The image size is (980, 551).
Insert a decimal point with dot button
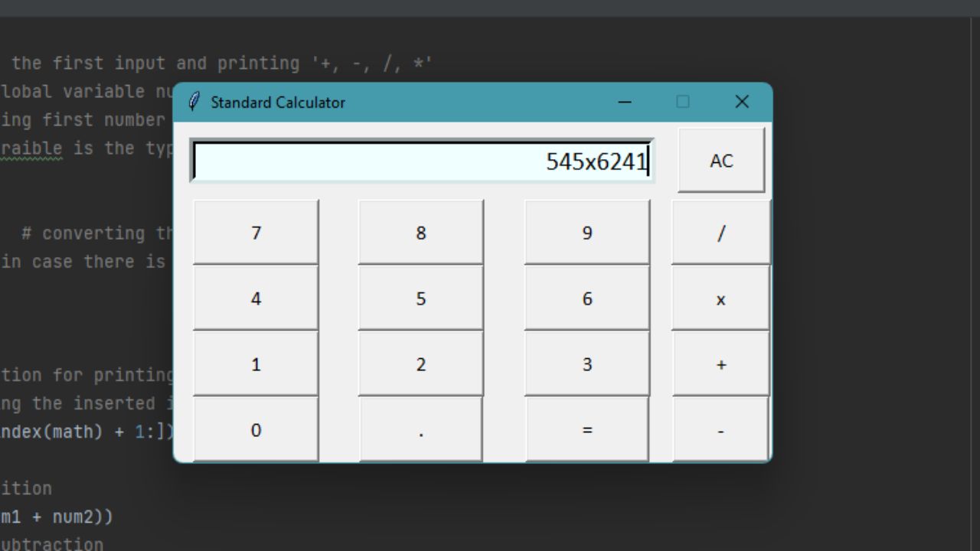point(421,429)
